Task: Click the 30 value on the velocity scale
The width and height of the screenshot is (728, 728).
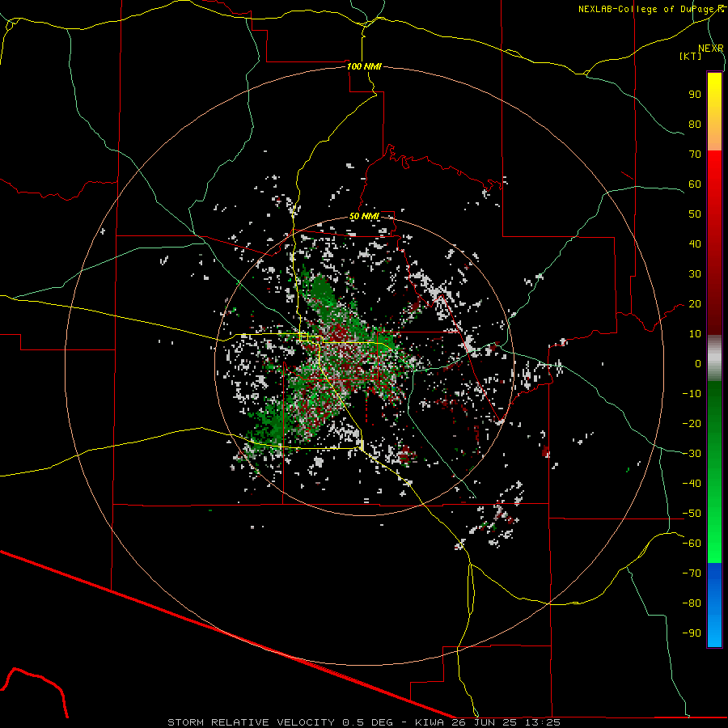Action: click(695, 274)
